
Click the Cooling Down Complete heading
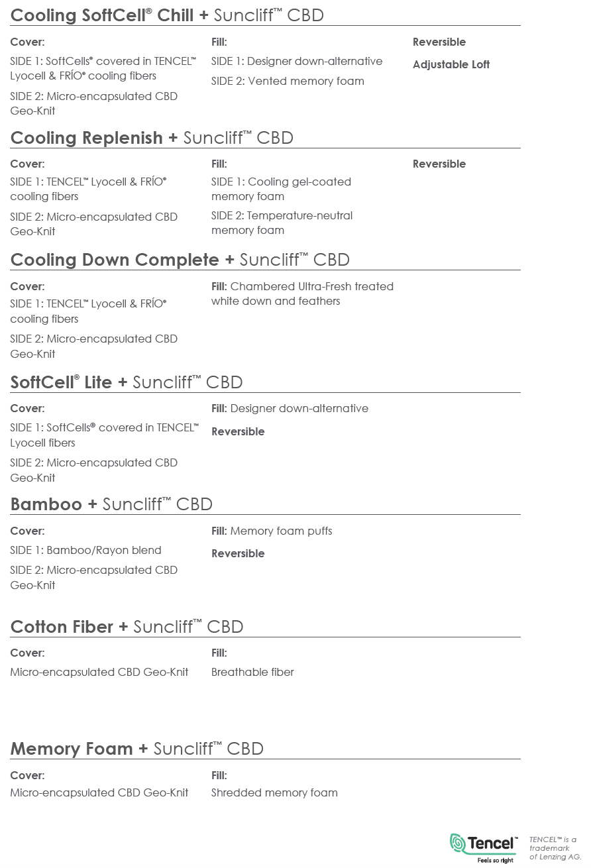pyautogui.click(x=180, y=260)
